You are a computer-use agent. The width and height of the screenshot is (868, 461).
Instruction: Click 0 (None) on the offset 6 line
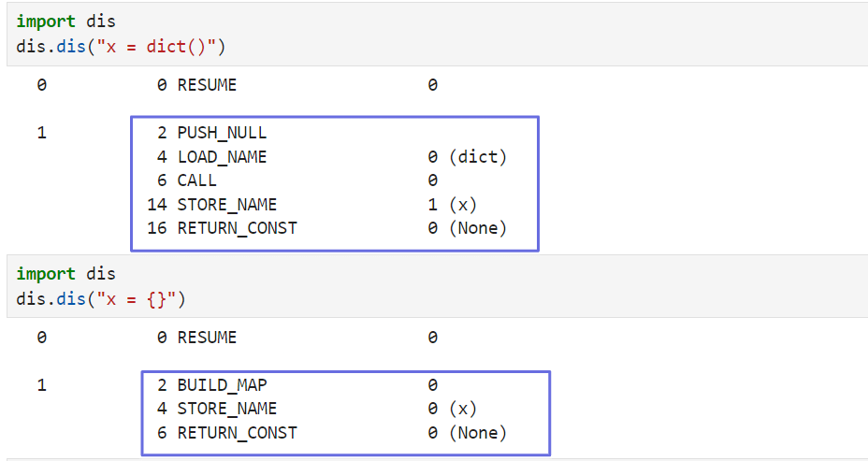pos(468,433)
